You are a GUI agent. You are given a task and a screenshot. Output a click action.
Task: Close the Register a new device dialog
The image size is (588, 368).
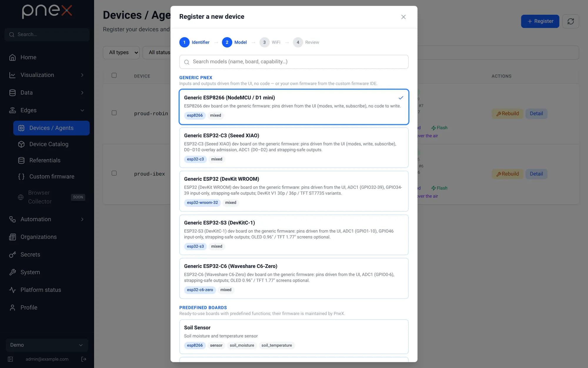[x=403, y=17]
